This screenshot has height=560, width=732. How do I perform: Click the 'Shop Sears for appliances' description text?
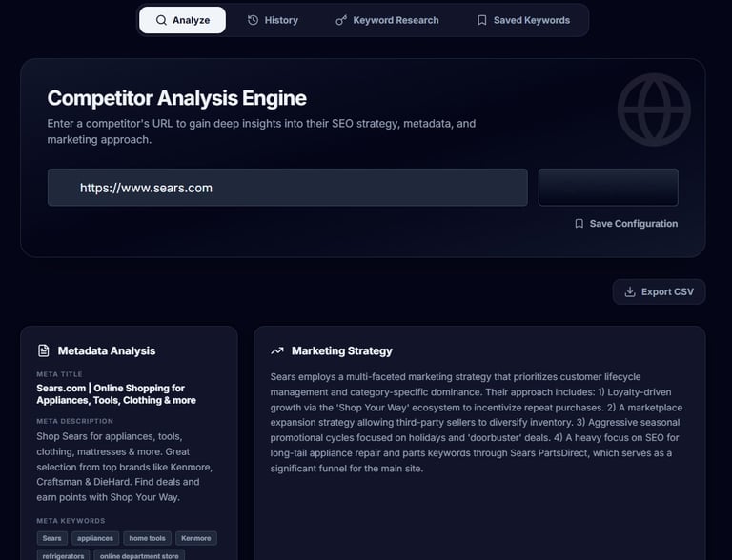point(125,467)
